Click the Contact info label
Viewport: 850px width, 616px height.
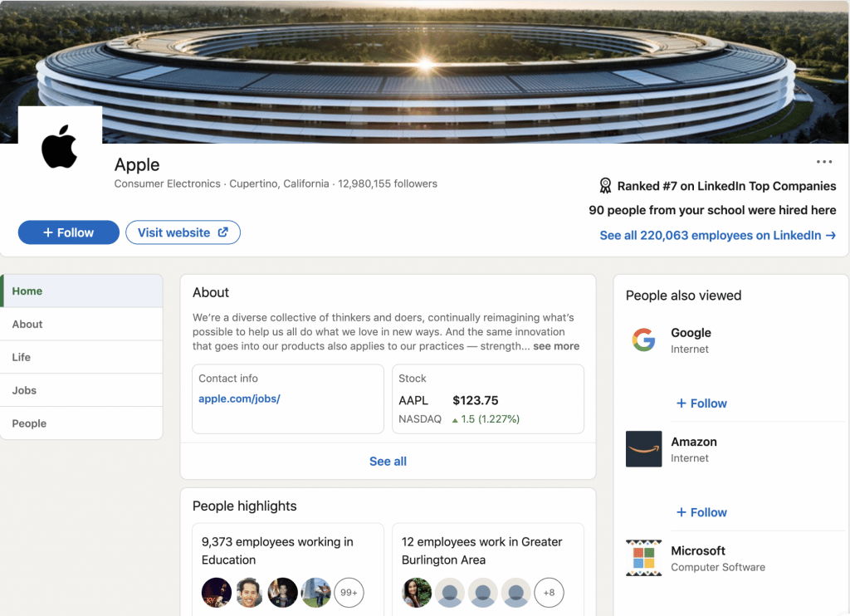coord(228,379)
